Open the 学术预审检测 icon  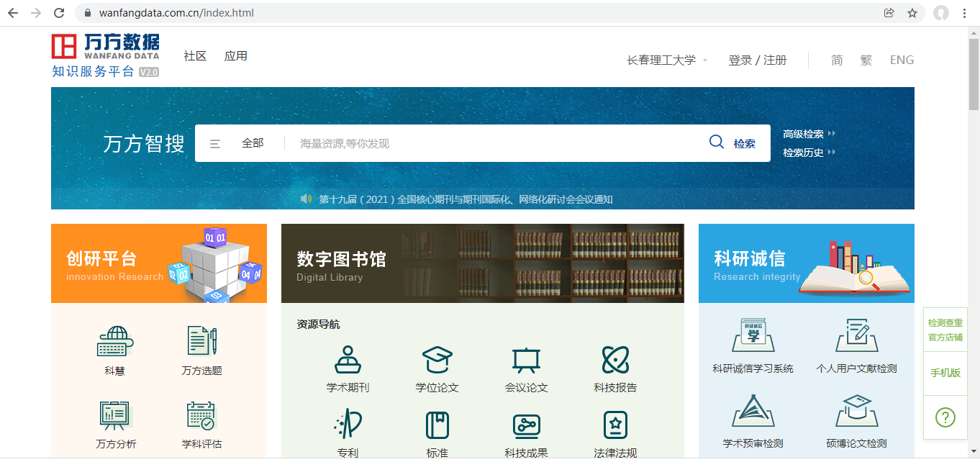753,411
